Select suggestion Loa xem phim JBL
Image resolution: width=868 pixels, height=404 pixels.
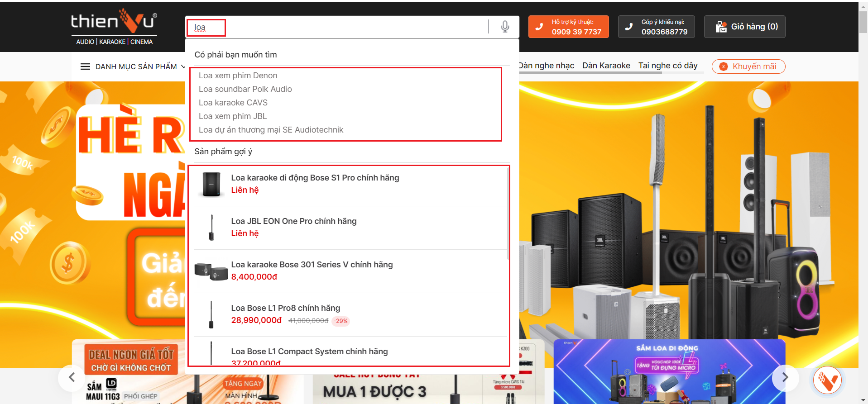(233, 116)
